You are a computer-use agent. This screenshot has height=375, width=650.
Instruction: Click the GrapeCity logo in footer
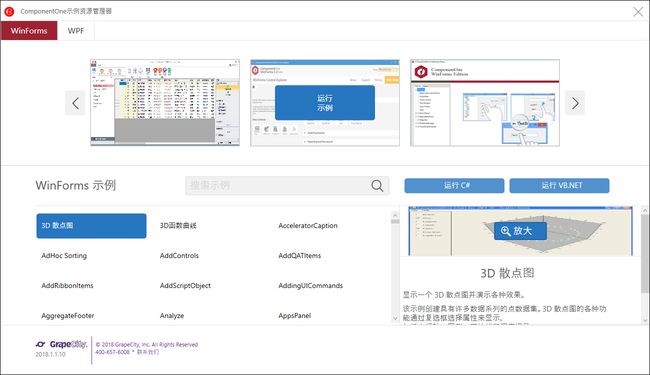[61, 344]
